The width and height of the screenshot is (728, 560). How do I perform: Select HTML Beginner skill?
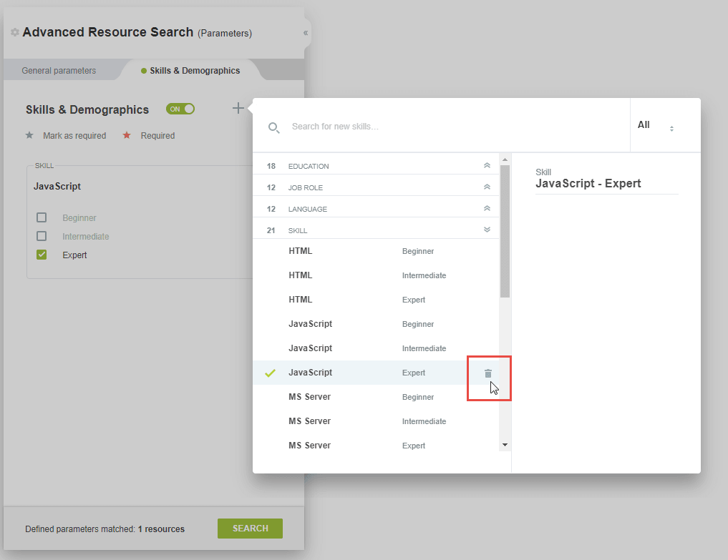point(376,251)
